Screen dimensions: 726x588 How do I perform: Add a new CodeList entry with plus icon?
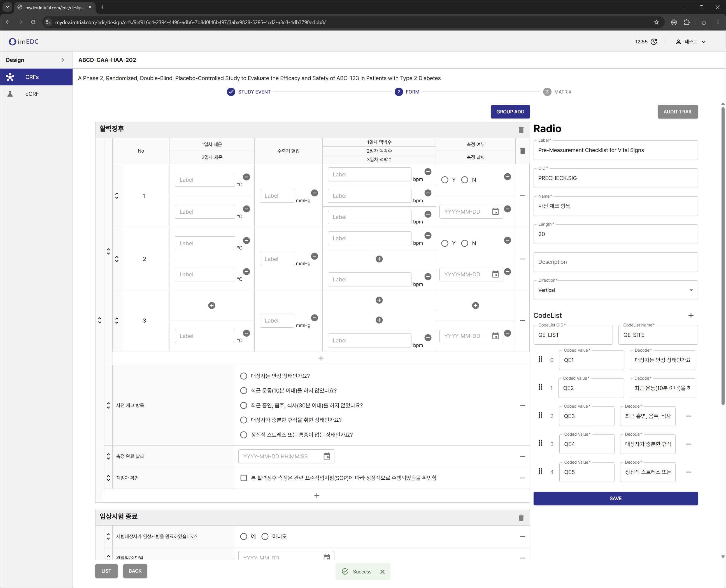pos(691,315)
